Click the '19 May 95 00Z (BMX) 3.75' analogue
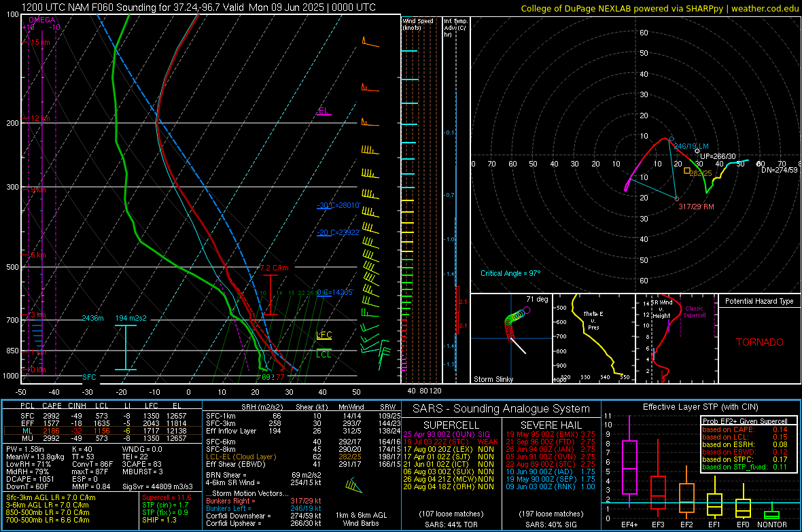The height and width of the screenshot is (532, 802). pyautogui.click(x=551, y=434)
